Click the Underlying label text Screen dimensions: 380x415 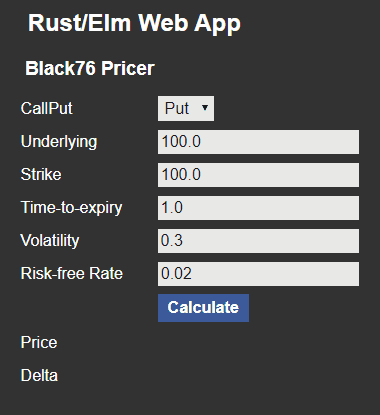coord(59,142)
